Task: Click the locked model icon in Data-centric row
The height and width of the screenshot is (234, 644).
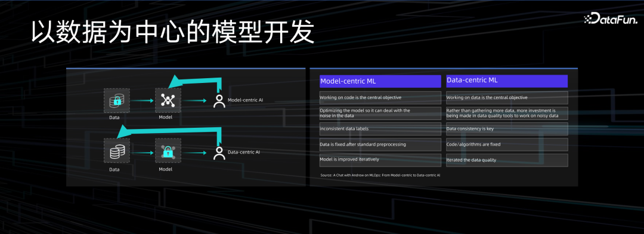Action: click(168, 151)
